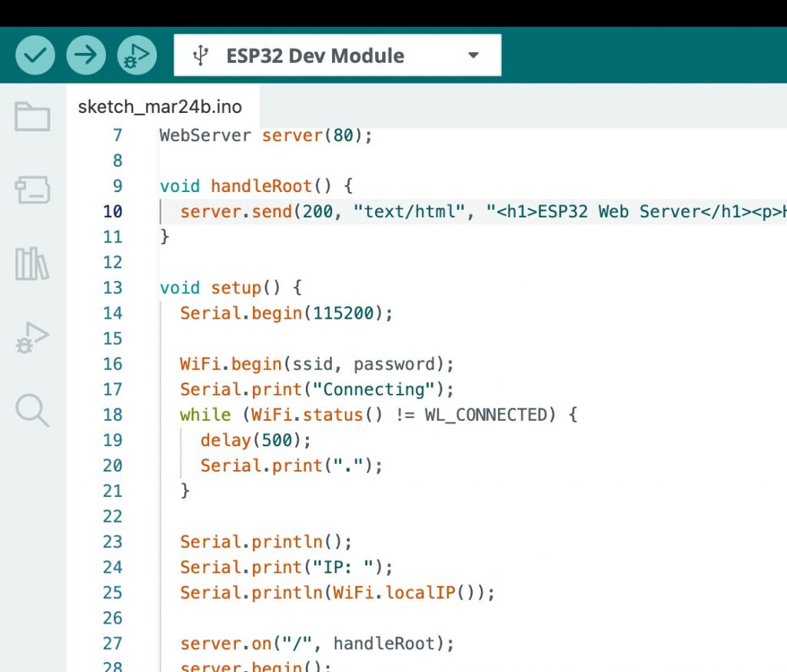Show the Library Manager books icon
The image size is (787, 672).
(x=32, y=263)
